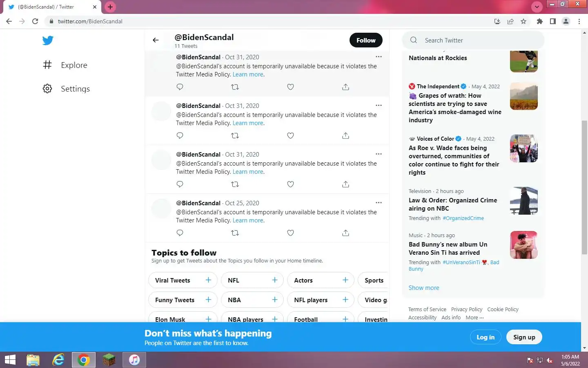Screen dimensions: 588x368
Task: Share the first Oct 31, 2020 tweet
Action: 345,87
